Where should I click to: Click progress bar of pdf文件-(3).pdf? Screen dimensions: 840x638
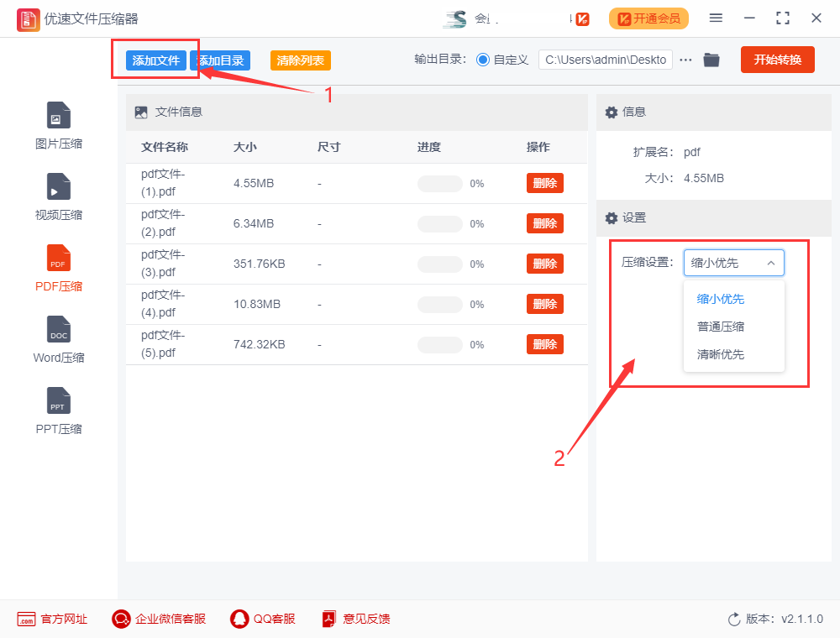pos(440,264)
